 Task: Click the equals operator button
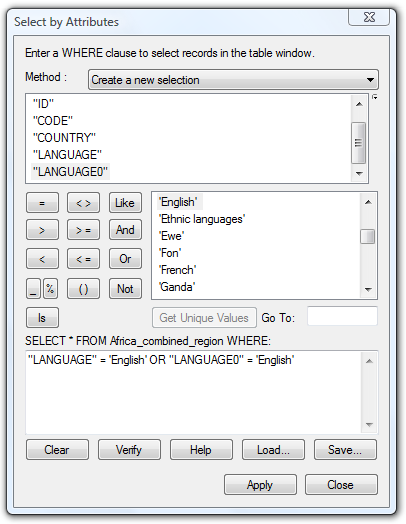tap(42, 203)
